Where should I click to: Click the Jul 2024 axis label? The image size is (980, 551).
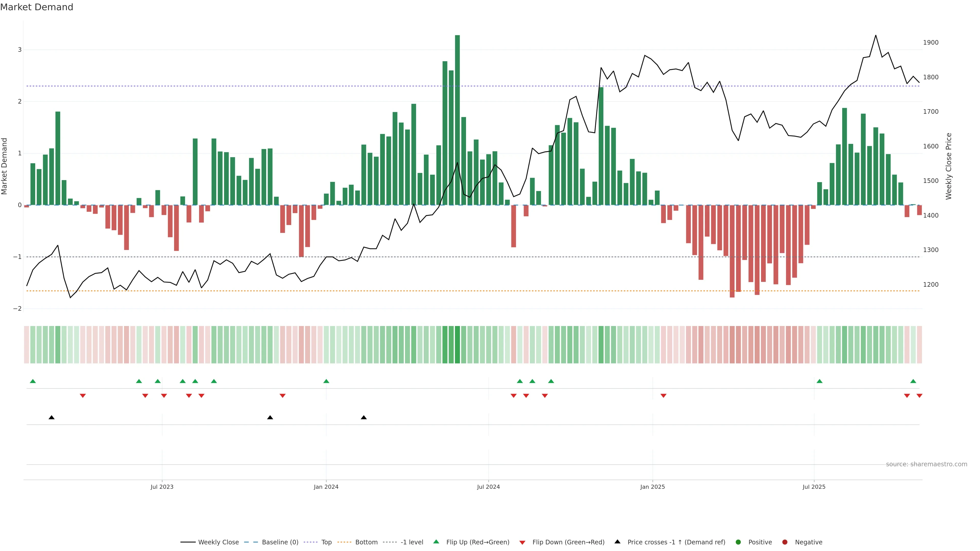pos(488,487)
